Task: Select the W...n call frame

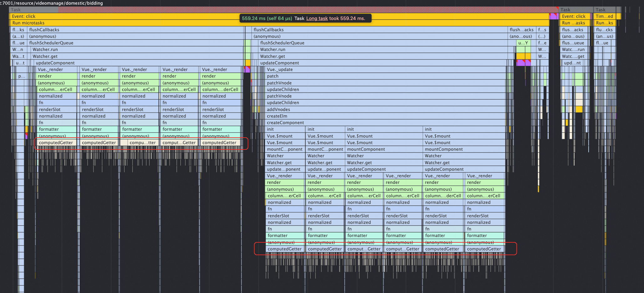Action: tap(18, 49)
